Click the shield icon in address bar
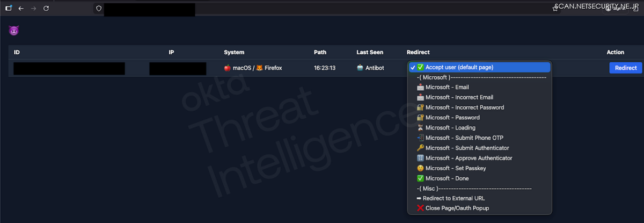Image resolution: width=644 pixels, height=223 pixels. tap(98, 9)
